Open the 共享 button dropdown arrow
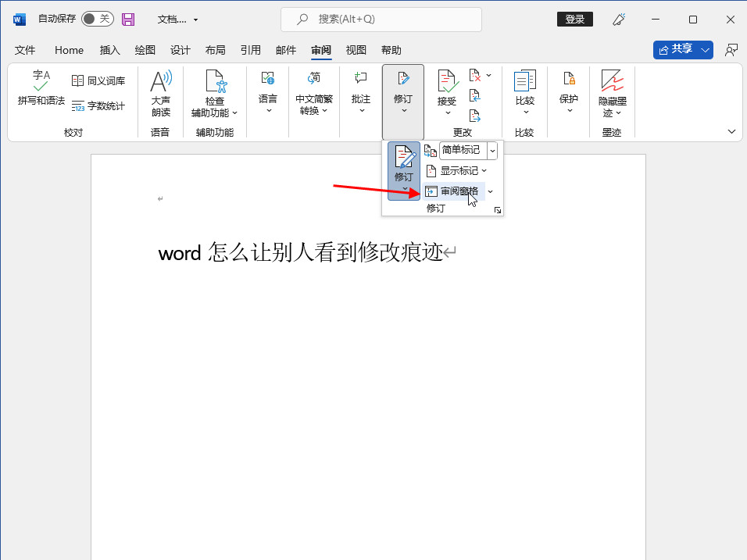Screen dimensions: 747x560 tap(705, 50)
